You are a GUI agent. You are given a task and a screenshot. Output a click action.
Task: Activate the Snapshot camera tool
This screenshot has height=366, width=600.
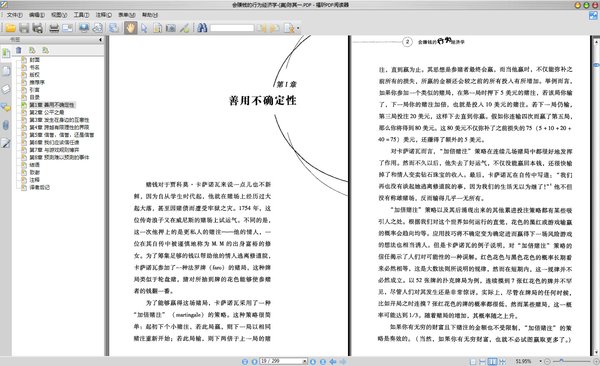point(171,28)
